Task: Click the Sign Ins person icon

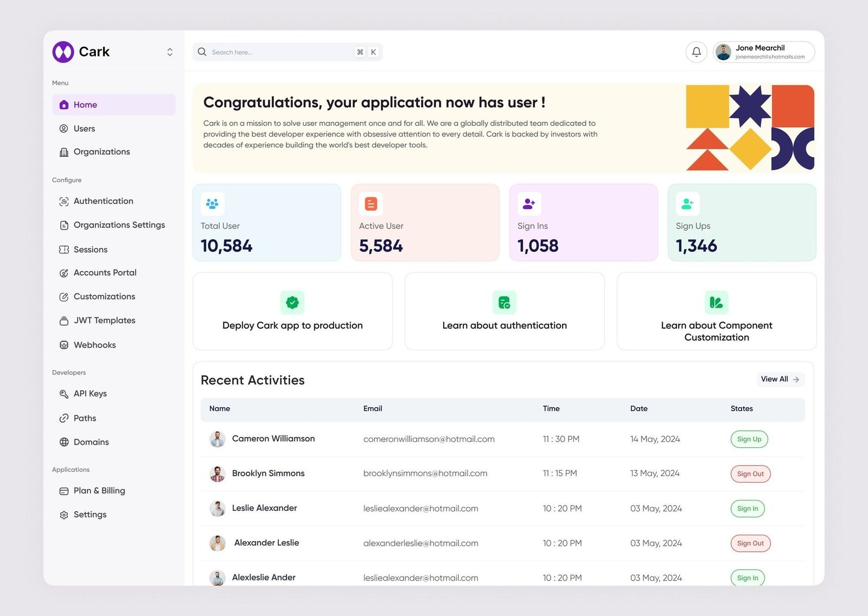Action: point(529,204)
